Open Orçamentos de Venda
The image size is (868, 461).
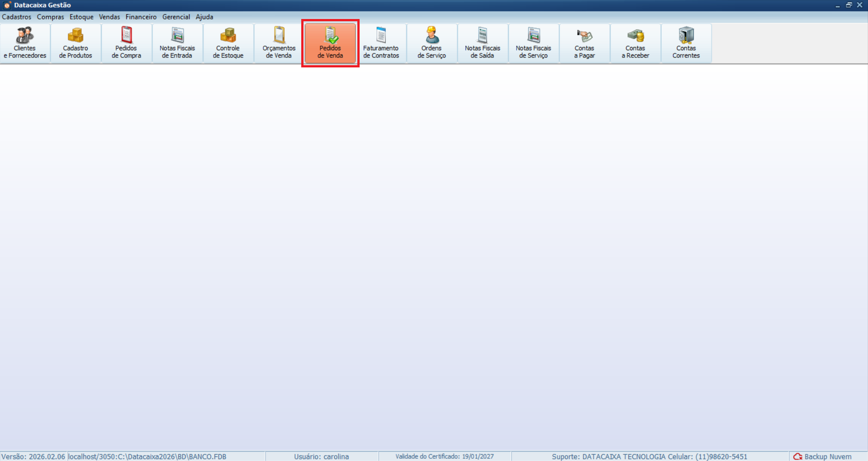tap(279, 43)
